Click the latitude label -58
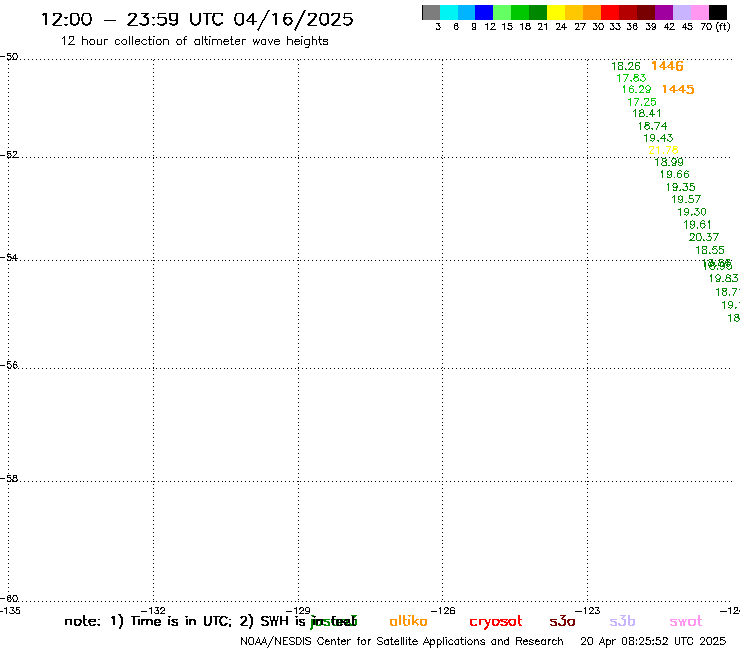 point(9,478)
